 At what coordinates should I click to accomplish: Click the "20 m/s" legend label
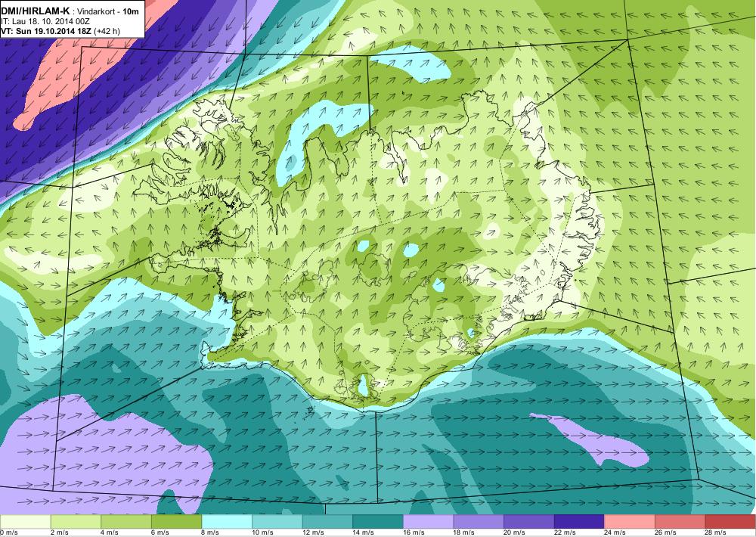pos(514,532)
